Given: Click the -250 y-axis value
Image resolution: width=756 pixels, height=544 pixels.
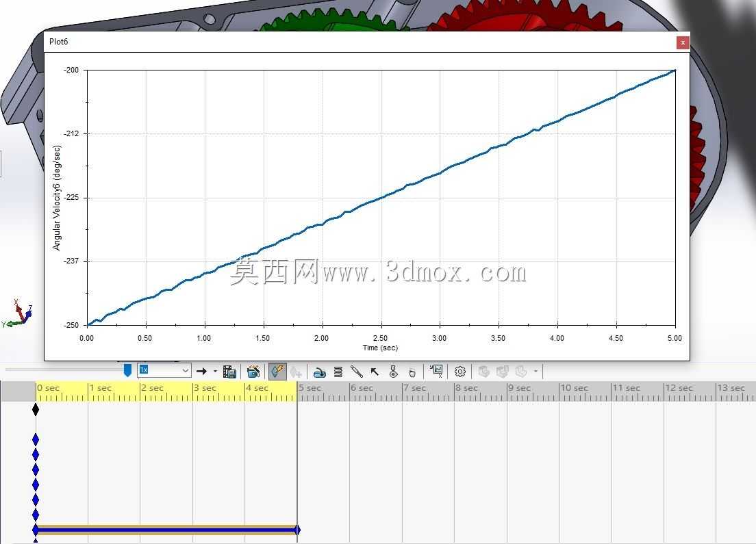Looking at the screenshot, I should [71, 325].
